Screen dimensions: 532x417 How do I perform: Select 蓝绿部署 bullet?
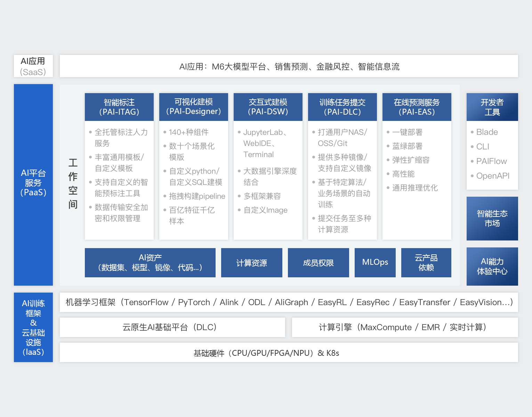pos(405,146)
